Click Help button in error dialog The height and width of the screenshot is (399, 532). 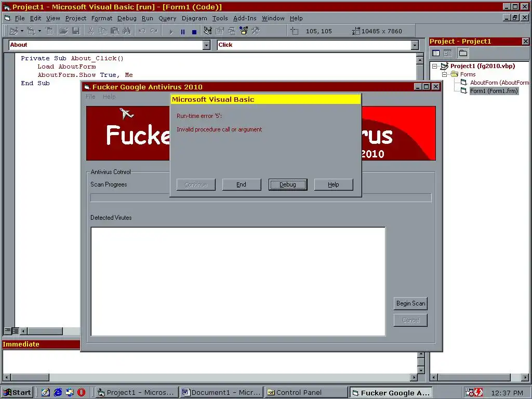coord(334,184)
